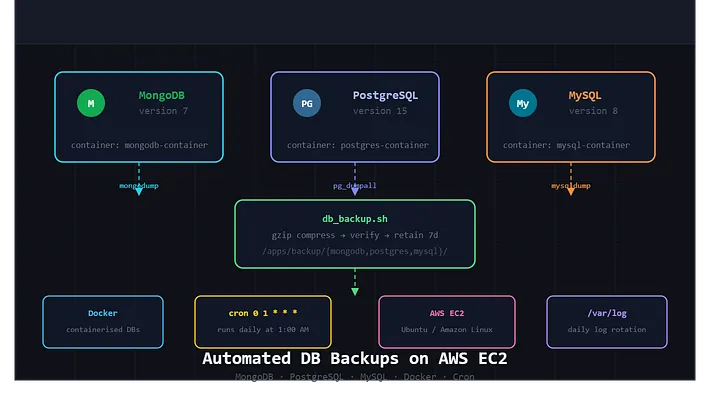Click the /var/log card title
Viewport: 720px width, 393px height.
click(x=607, y=313)
